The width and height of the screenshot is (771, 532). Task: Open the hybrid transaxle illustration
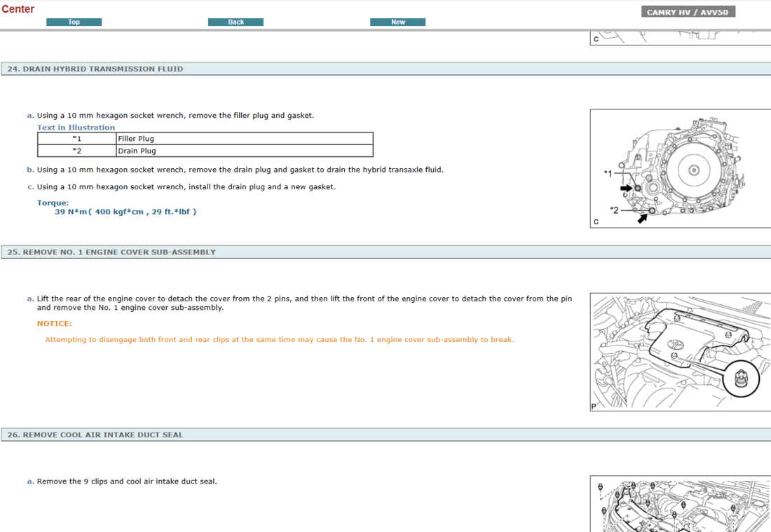(680, 168)
